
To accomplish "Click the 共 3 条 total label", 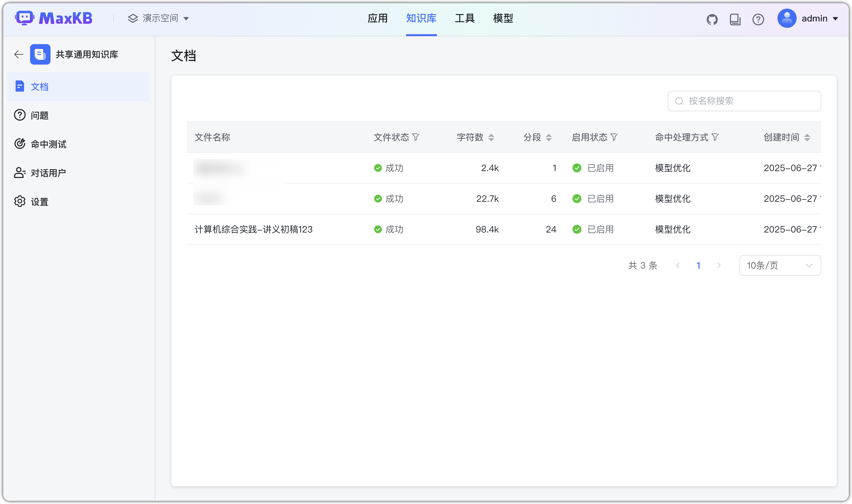I will [643, 265].
